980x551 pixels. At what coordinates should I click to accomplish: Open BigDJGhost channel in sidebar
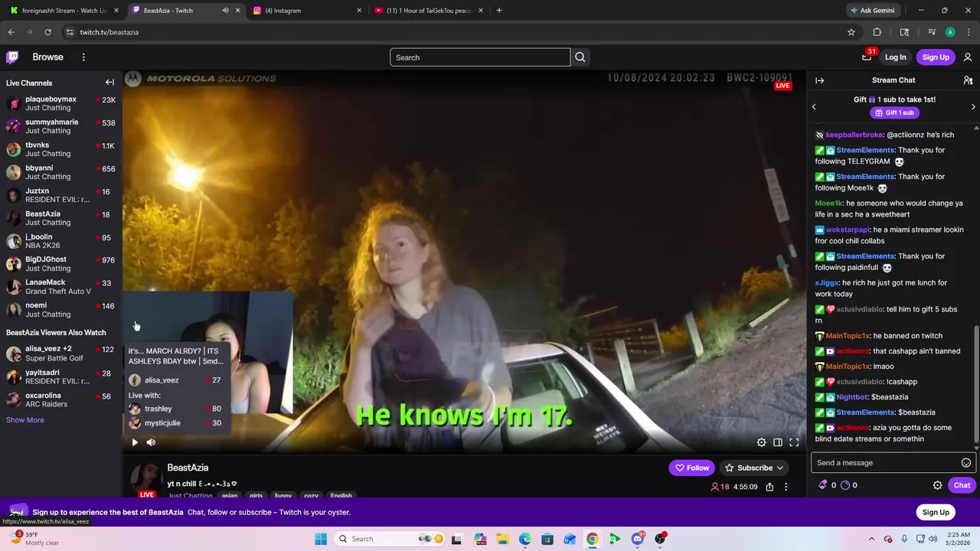[60, 264]
